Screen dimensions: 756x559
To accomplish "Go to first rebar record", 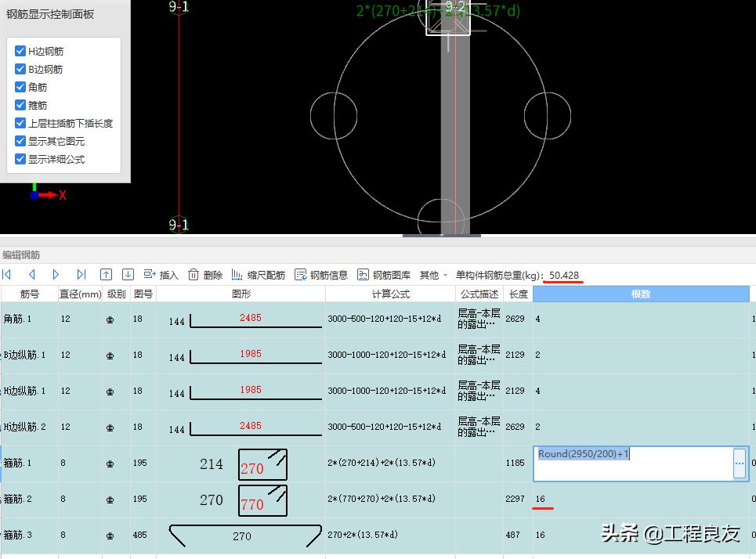I will 7,275.
